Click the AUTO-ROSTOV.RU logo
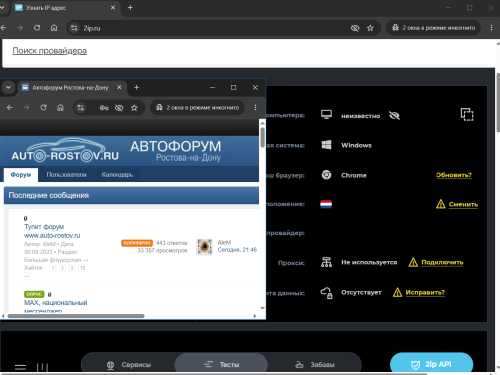The height and width of the screenshot is (375, 500). click(x=65, y=150)
